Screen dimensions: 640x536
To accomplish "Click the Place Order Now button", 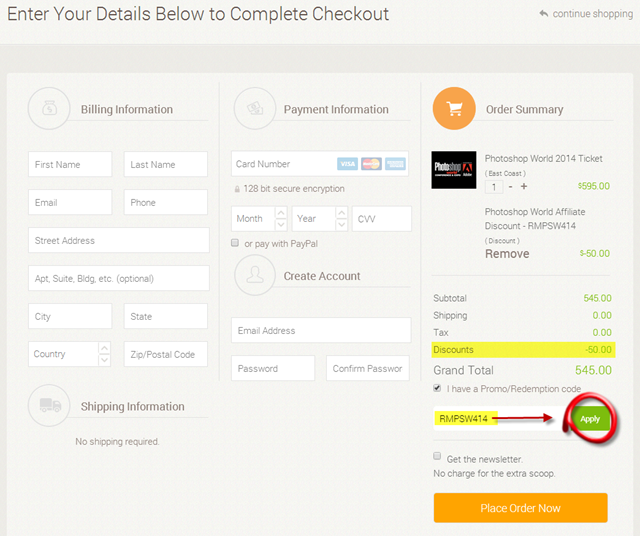I will click(x=520, y=508).
